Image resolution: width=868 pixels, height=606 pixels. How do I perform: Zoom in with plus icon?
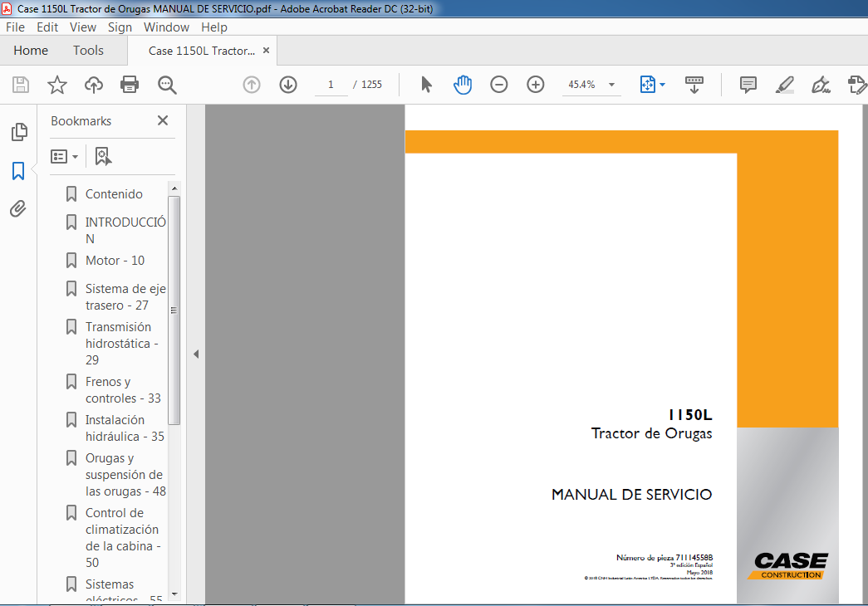tap(535, 85)
